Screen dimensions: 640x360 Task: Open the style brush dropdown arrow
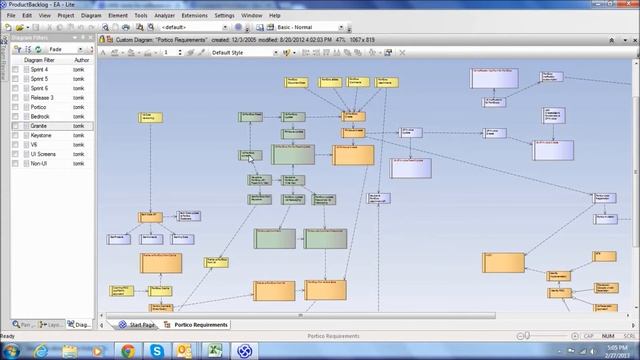pyautogui.click(x=294, y=53)
